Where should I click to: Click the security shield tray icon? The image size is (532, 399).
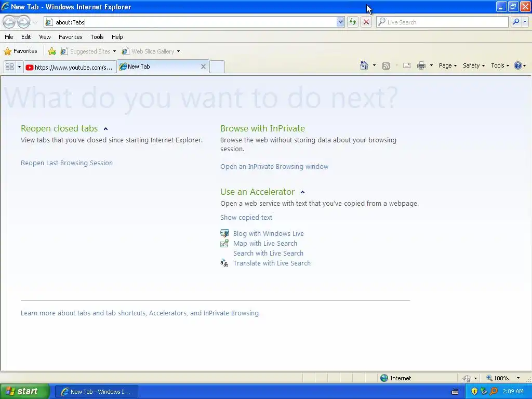click(474, 391)
